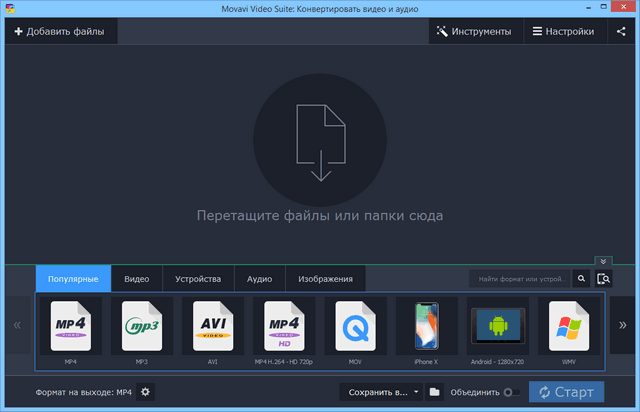Select the WMV format icon

(569, 326)
